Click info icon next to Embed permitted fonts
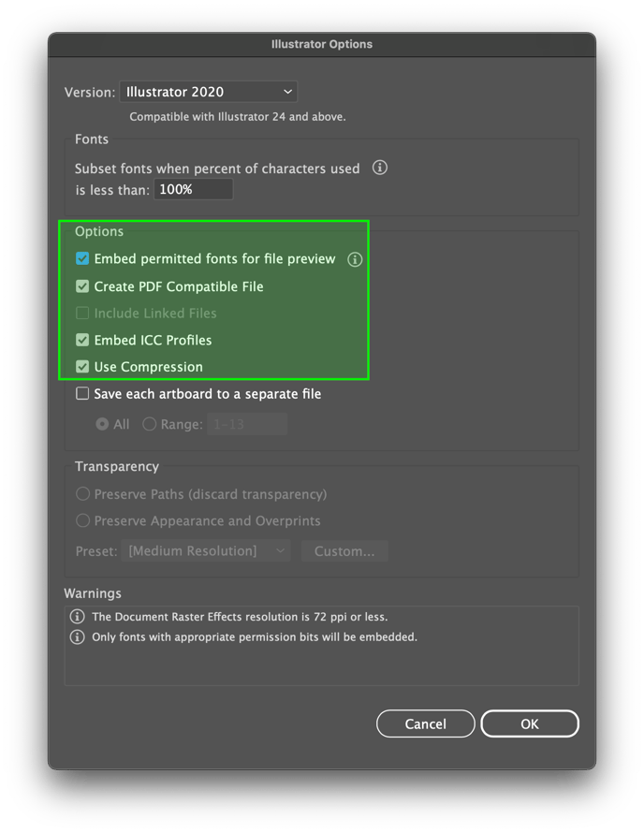 click(x=355, y=259)
